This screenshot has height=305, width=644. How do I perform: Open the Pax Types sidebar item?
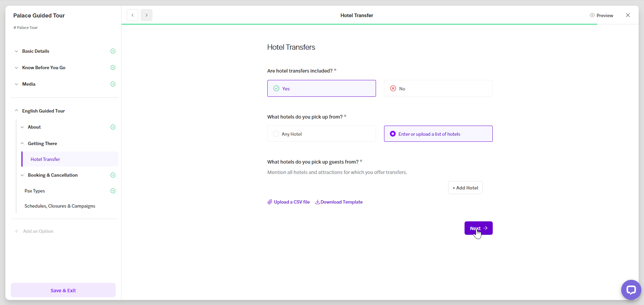[35, 191]
